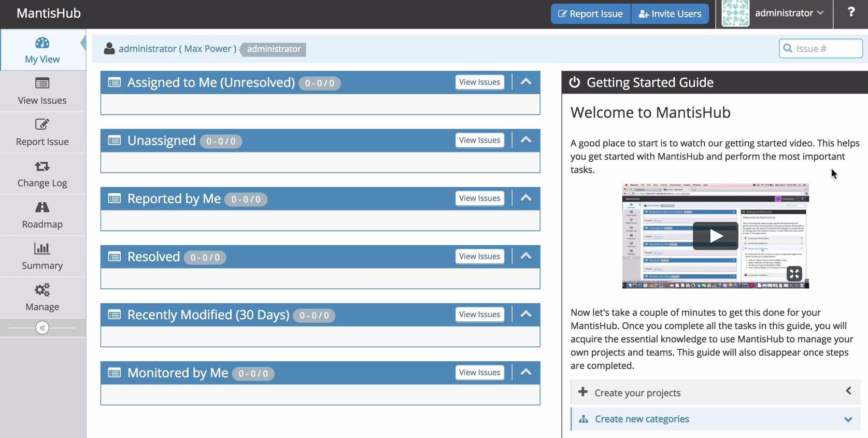Click the plus icon beside Create your projects

click(583, 392)
